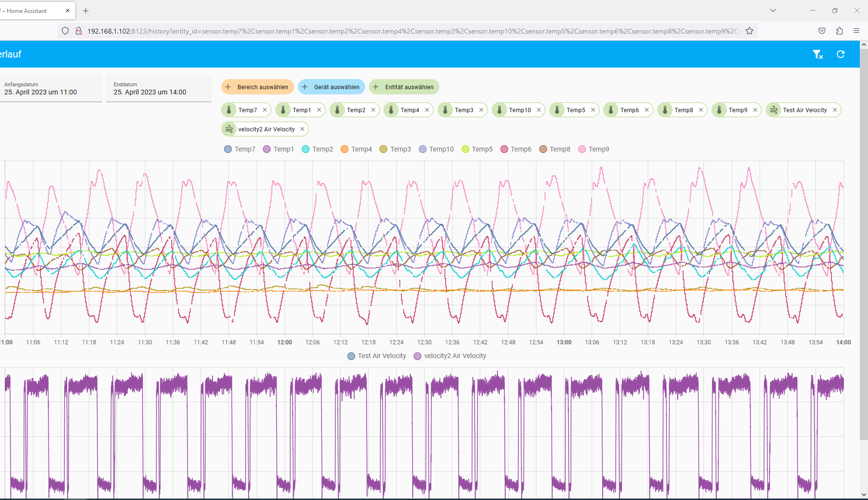
Task: Click the 11:30 time axis label
Action: [x=145, y=342]
